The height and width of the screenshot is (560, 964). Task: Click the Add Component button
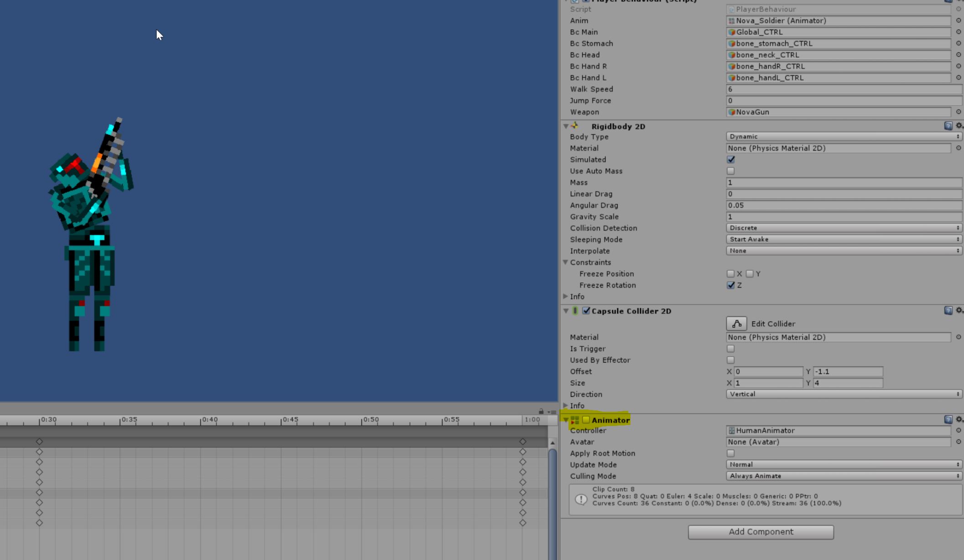coord(761,531)
